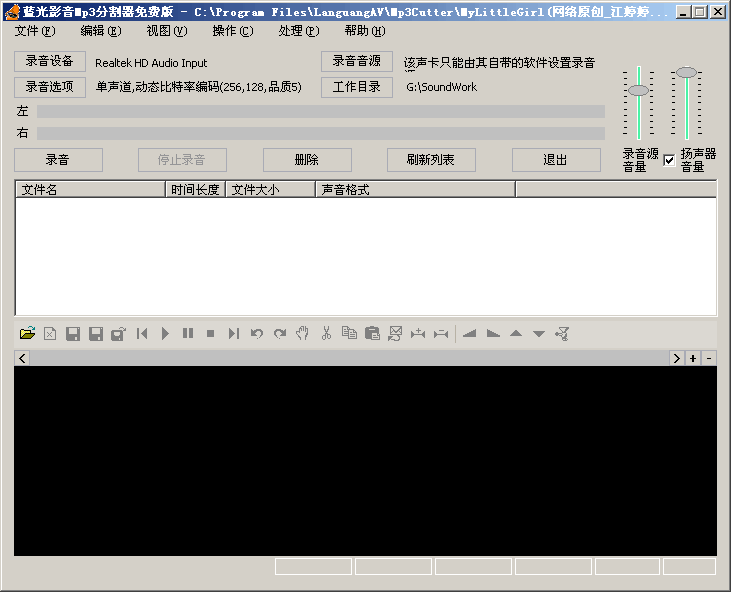
Task: Click the 退出 button
Action: pos(556,160)
